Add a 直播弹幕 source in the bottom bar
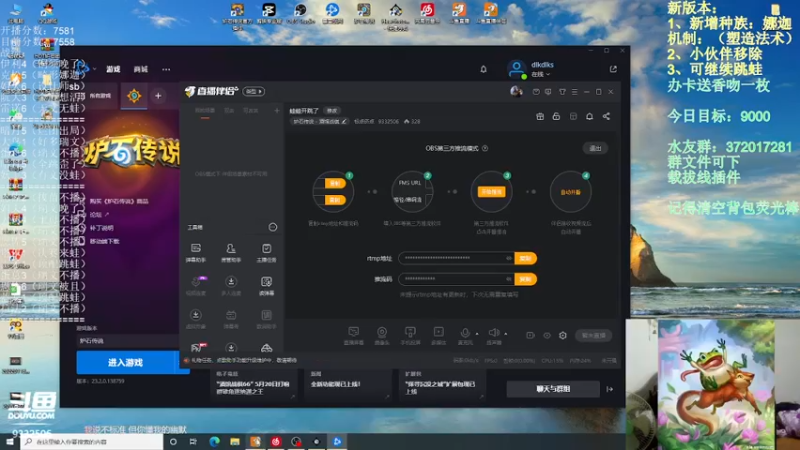The height and width of the screenshot is (450, 800). pos(354,336)
